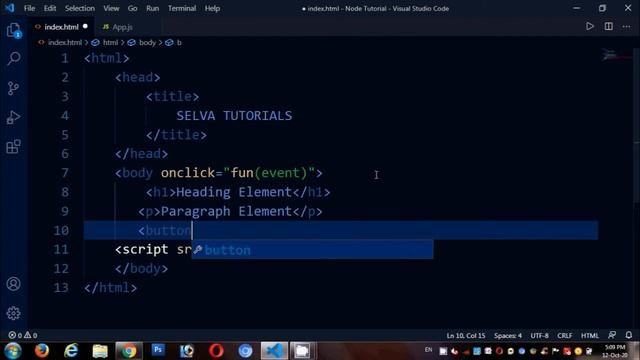Open the blue Chromium icon in the taskbar
The width and height of the screenshot is (640, 360).
[x=245, y=351]
